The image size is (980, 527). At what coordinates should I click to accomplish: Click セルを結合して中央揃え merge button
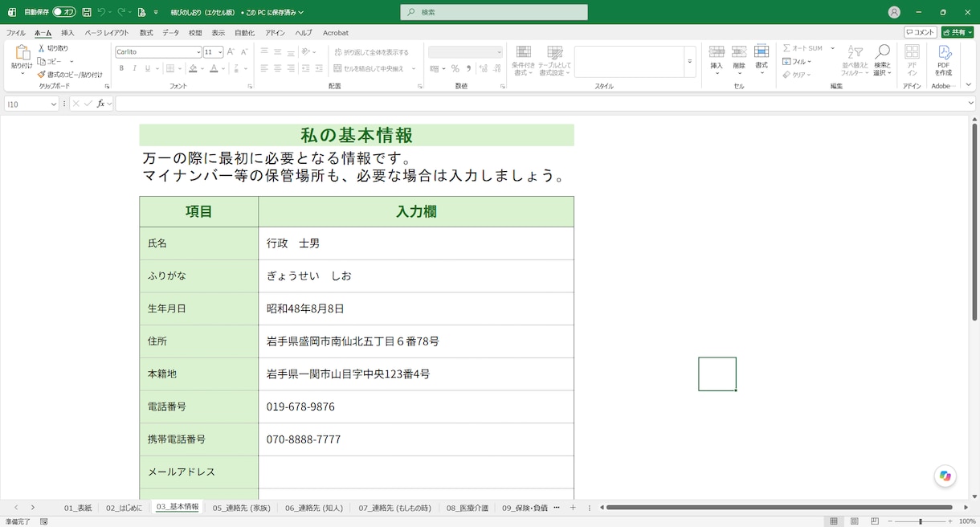coord(369,69)
